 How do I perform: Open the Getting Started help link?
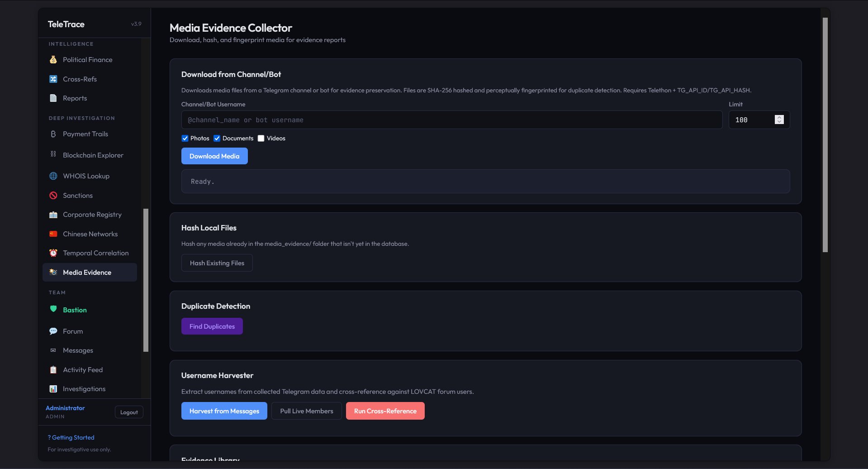click(71, 438)
